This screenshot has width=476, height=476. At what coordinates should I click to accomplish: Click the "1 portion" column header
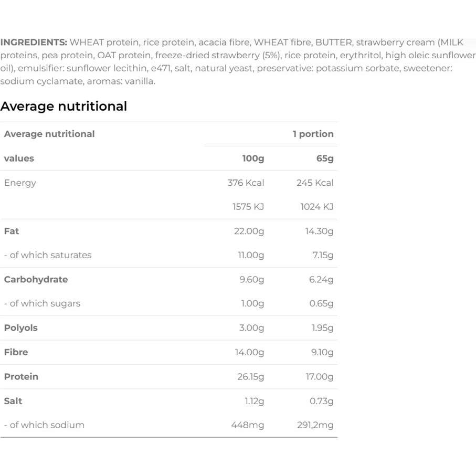click(x=313, y=134)
